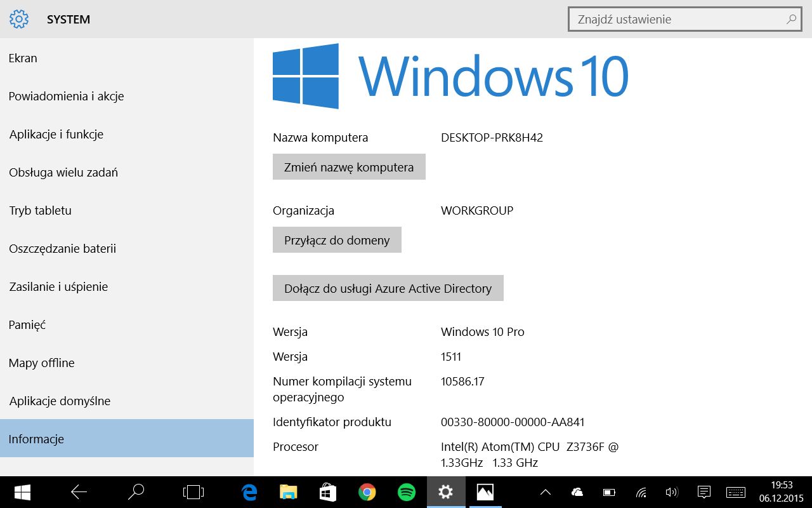Image resolution: width=812 pixels, height=508 pixels.
Task: Select Obsługa wielu zadań
Action: click(127, 172)
